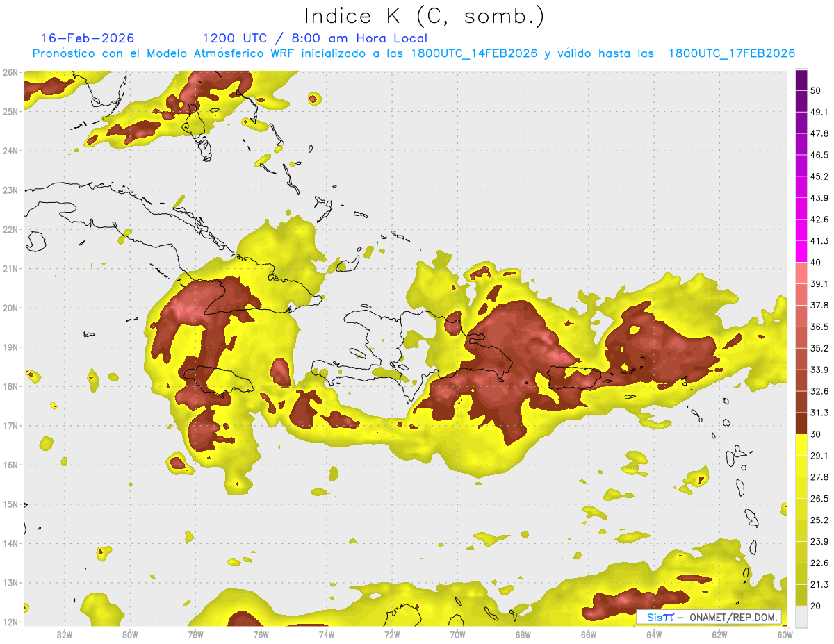Click the colorbar value "39.1"
Viewport: 834px width, 644px height.
[819, 284]
